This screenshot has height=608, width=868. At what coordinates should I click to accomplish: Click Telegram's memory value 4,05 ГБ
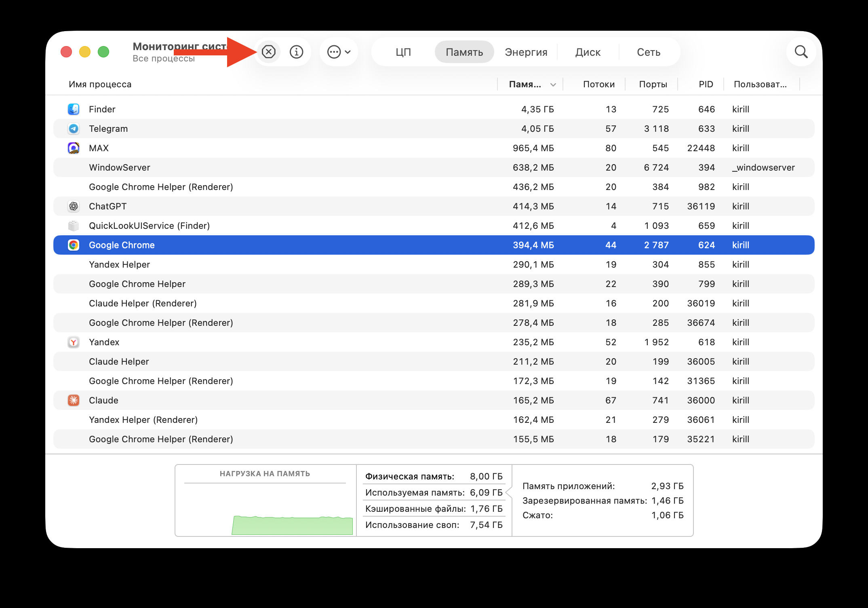(x=537, y=129)
